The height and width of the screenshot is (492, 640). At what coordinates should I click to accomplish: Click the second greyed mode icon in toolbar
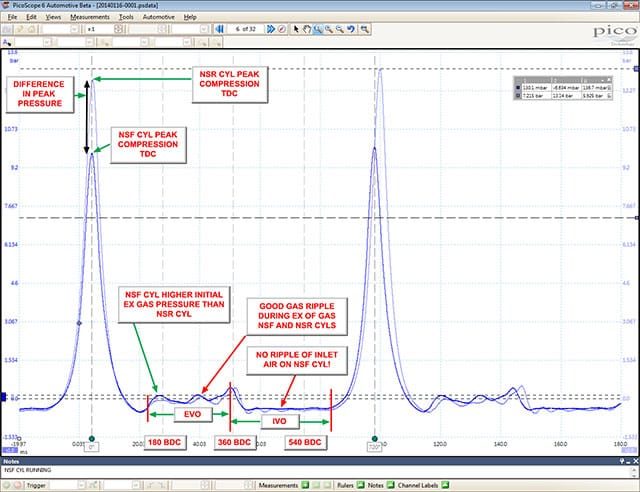19,29
